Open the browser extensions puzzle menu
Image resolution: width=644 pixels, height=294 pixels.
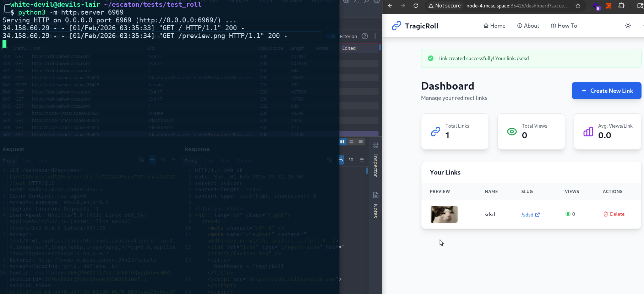click(621, 6)
